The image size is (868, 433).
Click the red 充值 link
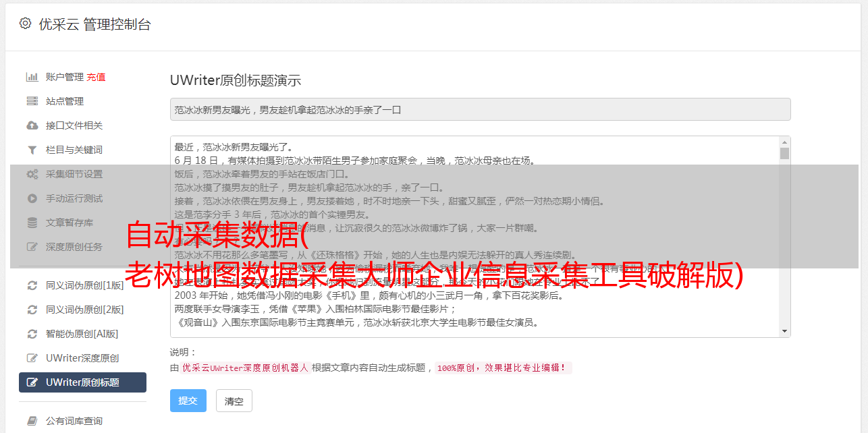[96, 77]
